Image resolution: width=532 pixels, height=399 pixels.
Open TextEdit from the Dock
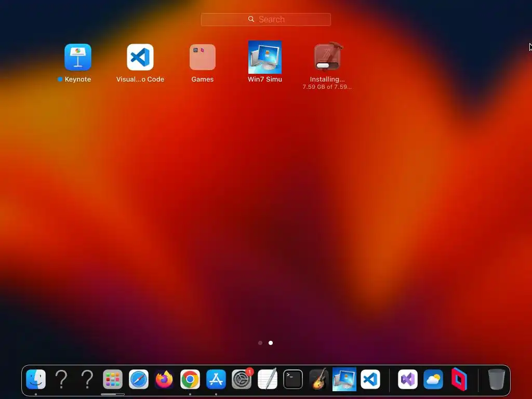click(x=268, y=379)
